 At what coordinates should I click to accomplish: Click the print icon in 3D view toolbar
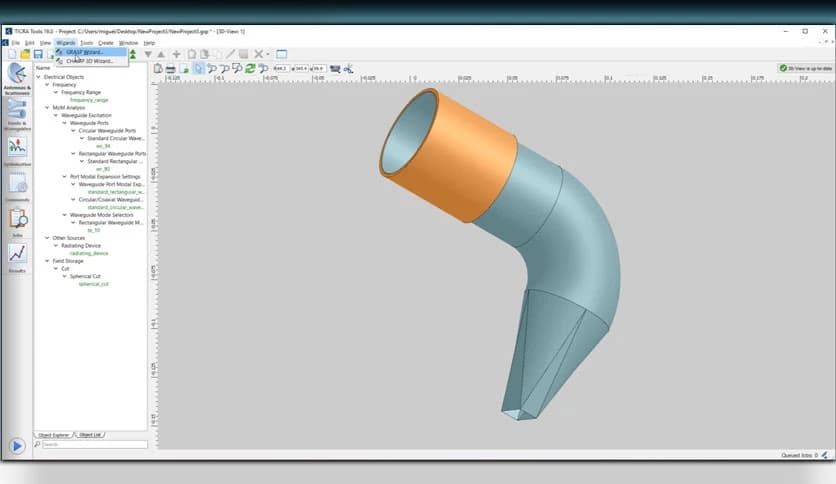[170, 69]
